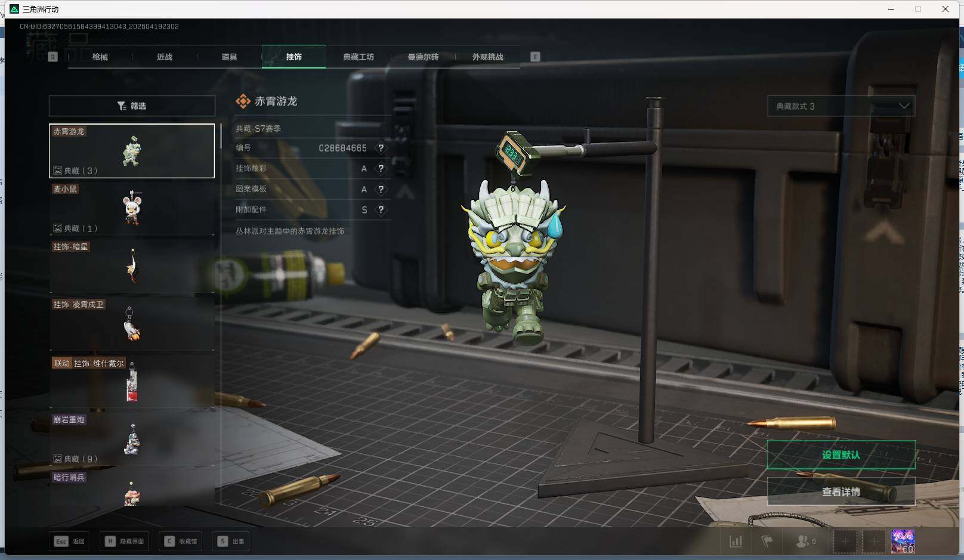Click the second plus team slot

(x=873, y=542)
